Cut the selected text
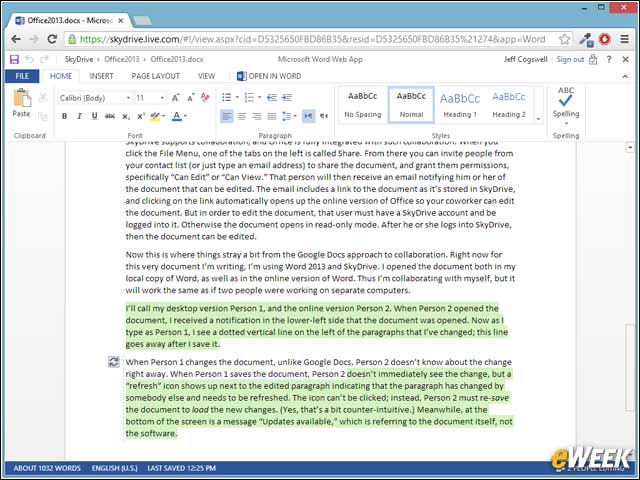This screenshot has height=480, width=640. pyautogui.click(x=43, y=98)
